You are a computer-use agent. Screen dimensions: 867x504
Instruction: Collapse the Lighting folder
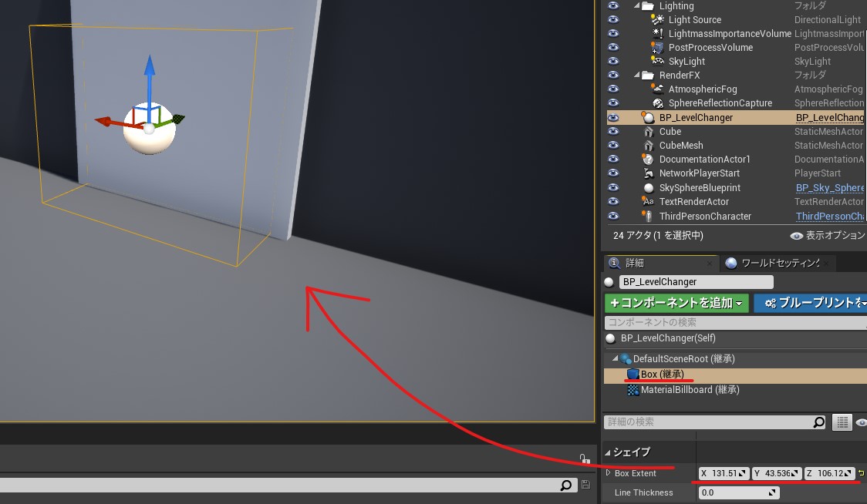coord(636,5)
